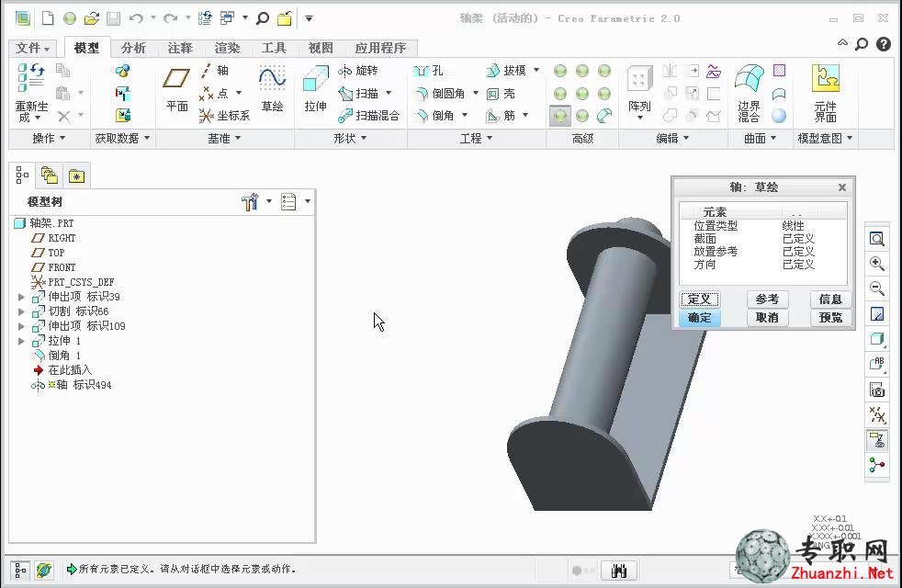Click the 确定 button in axis dialog

click(x=700, y=318)
